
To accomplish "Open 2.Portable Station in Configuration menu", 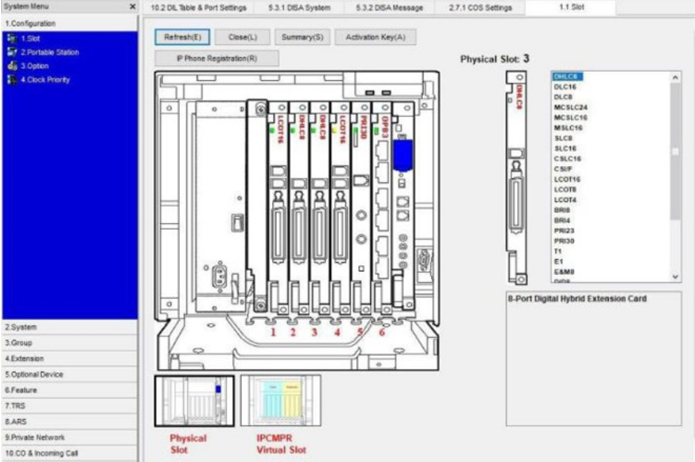I will click(50, 52).
